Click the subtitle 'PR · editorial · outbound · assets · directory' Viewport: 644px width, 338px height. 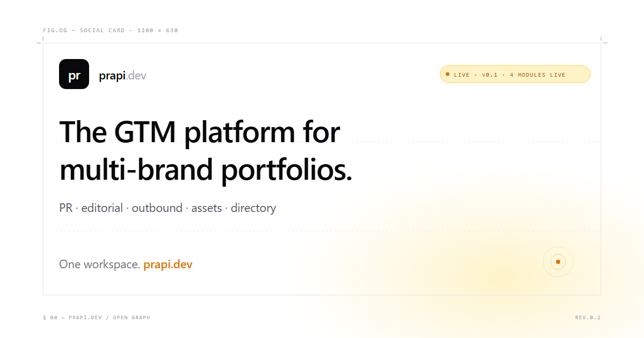click(167, 208)
